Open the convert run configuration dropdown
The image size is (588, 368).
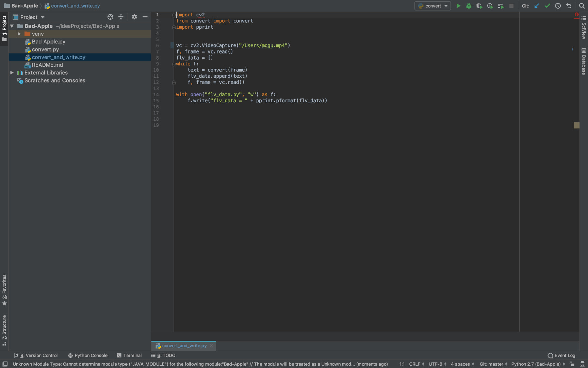432,6
